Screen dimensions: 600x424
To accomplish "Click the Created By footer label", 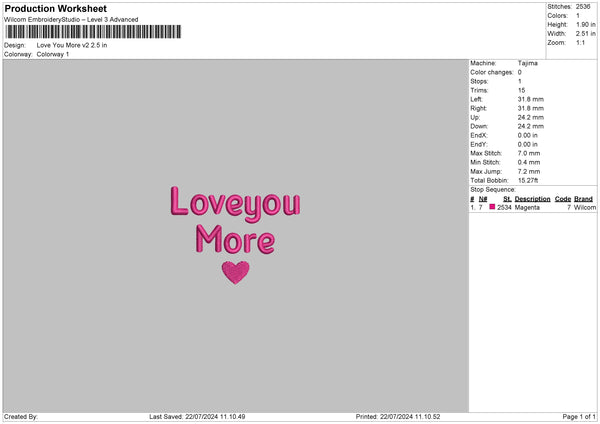I will [21, 417].
